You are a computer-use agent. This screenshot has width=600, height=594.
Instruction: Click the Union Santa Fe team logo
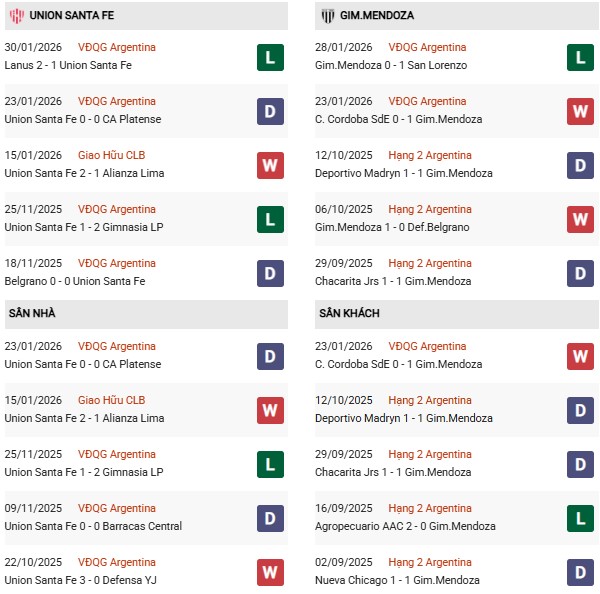(16, 16)
